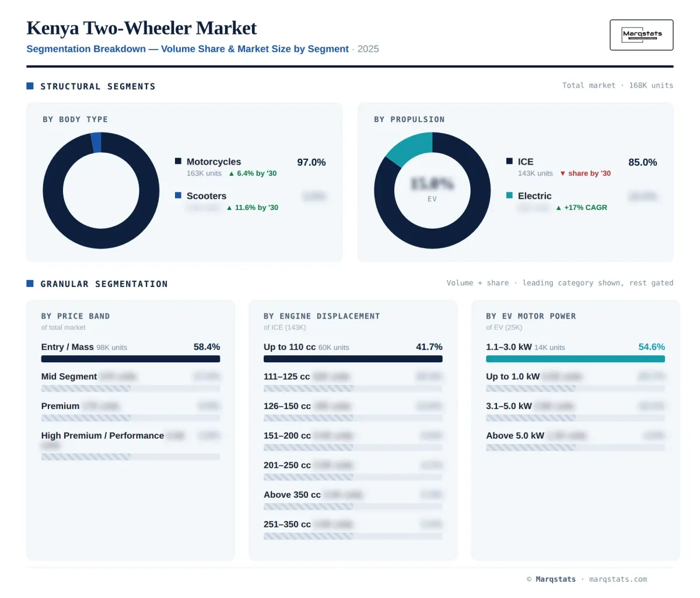This screenshot has height=598, width=700.
Task: Click the 54.6% EV motor power value
Action: (652, 347)
